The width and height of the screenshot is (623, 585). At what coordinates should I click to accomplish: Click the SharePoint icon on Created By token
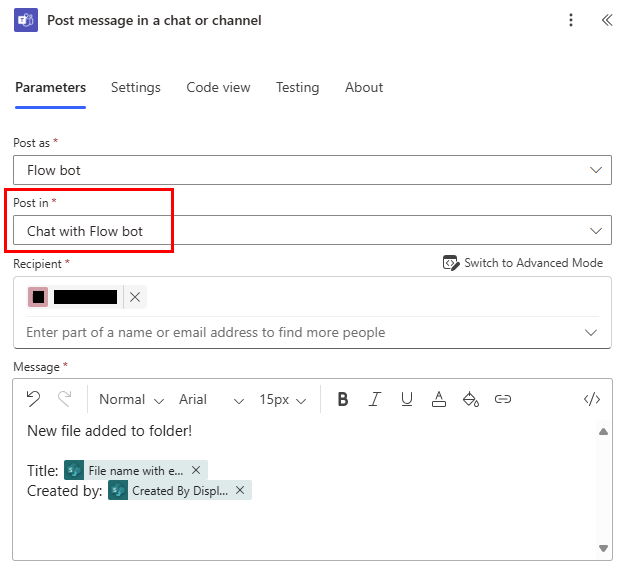point(118,491)
